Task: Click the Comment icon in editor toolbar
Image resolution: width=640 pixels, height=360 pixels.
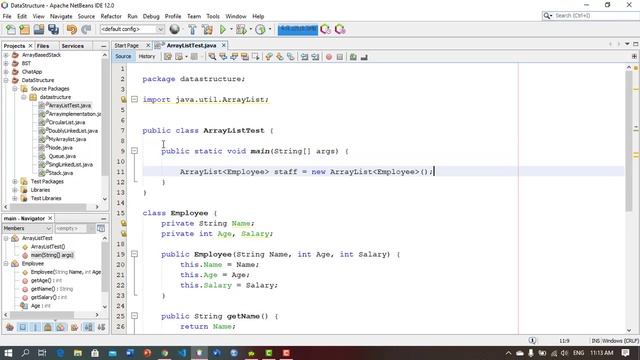Action: [353, 57]
